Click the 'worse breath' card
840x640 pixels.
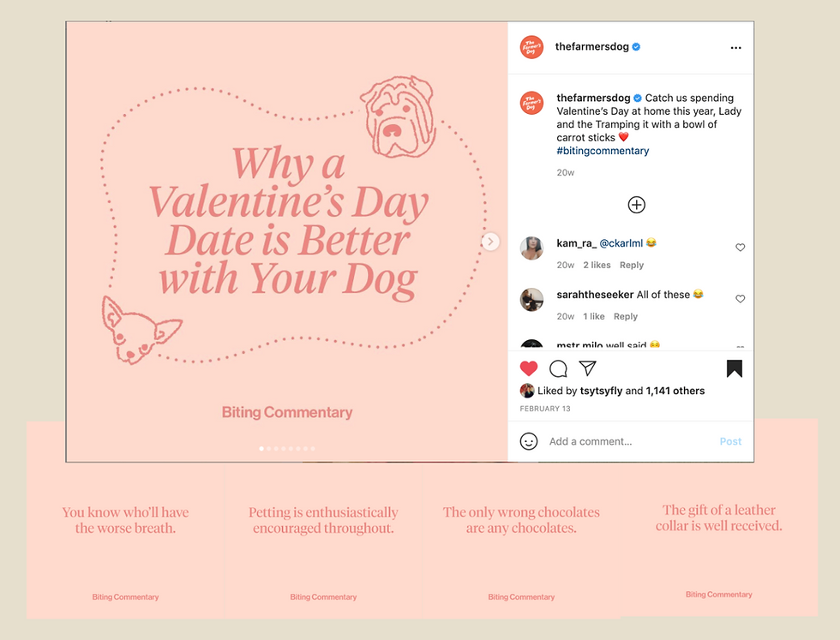(125, 541)
